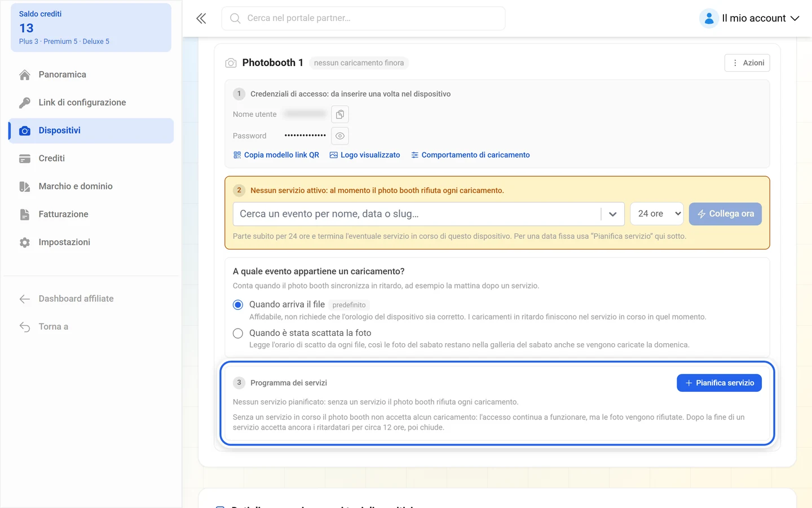Click the user avatar icon
Image resolution: width=812 pixels, height=508 pixels.
pyautogui.click(x=709, y=19)
